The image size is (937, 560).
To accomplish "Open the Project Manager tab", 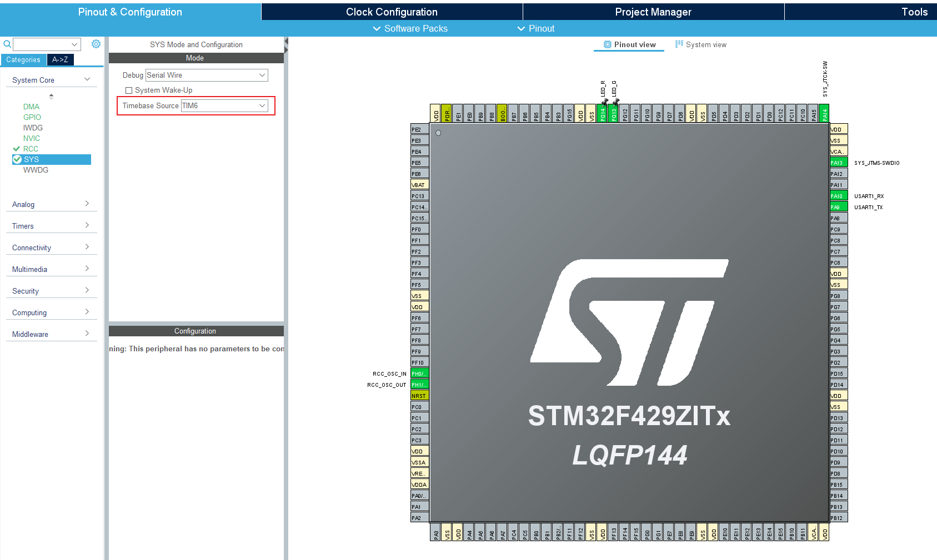I will (x=653, y=12).
